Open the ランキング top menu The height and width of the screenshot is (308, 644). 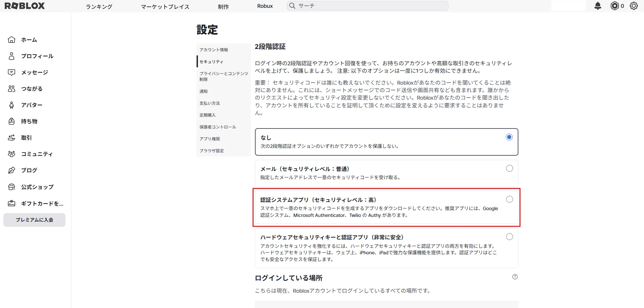(99, 6)
